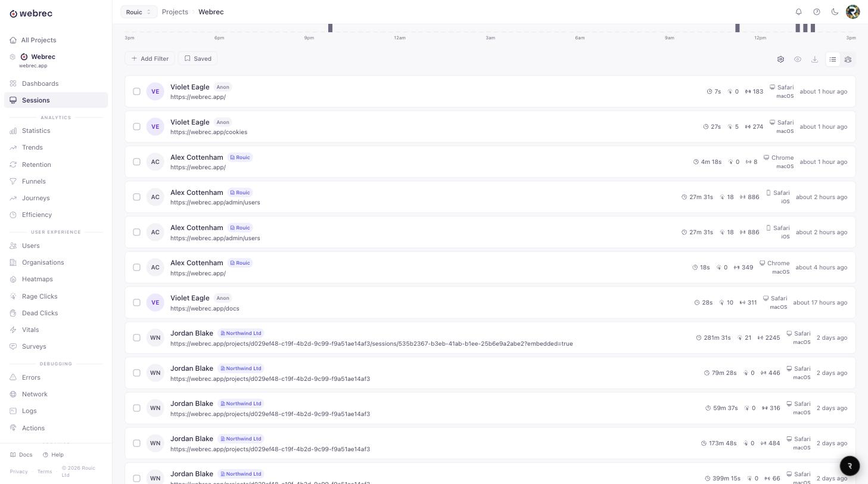Go to the Projects breadcrumb
This screenshot has width=868, height=484.
(175, 12)
